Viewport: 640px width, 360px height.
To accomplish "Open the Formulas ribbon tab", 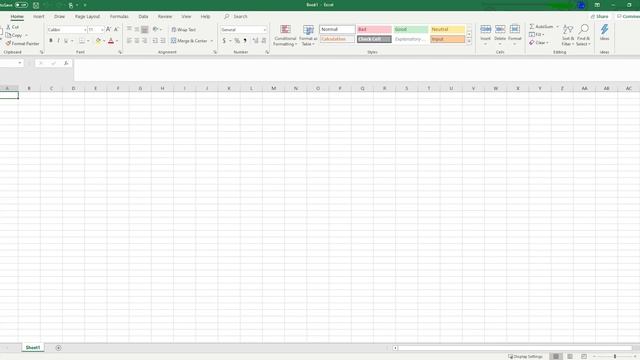I will [119, 17].
